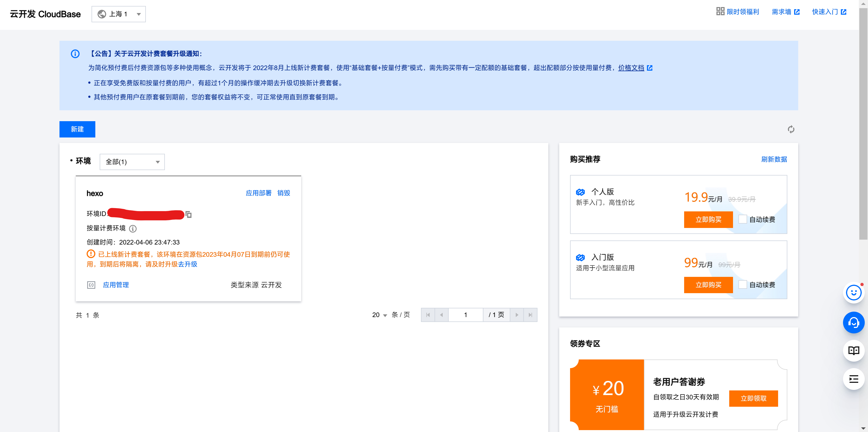Click the 类型来源 云开发 text
The width and height of the screenshot is (868, 432).
(256, 285)
